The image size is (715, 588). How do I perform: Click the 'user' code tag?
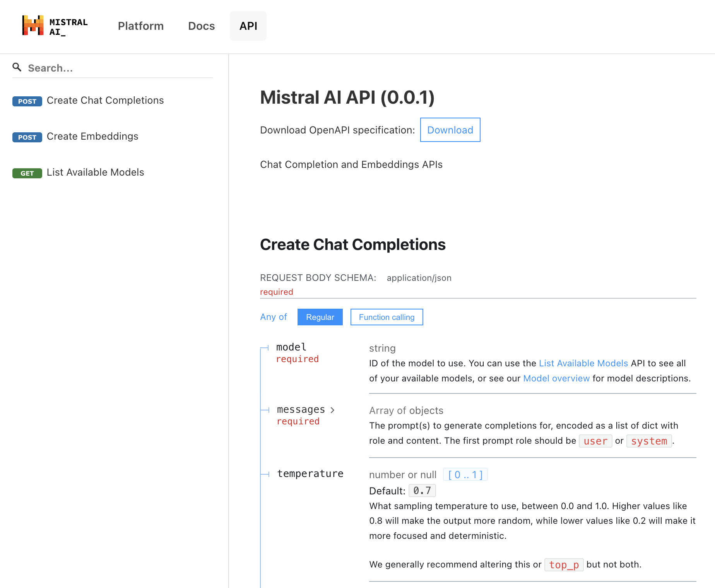[595, 441]
